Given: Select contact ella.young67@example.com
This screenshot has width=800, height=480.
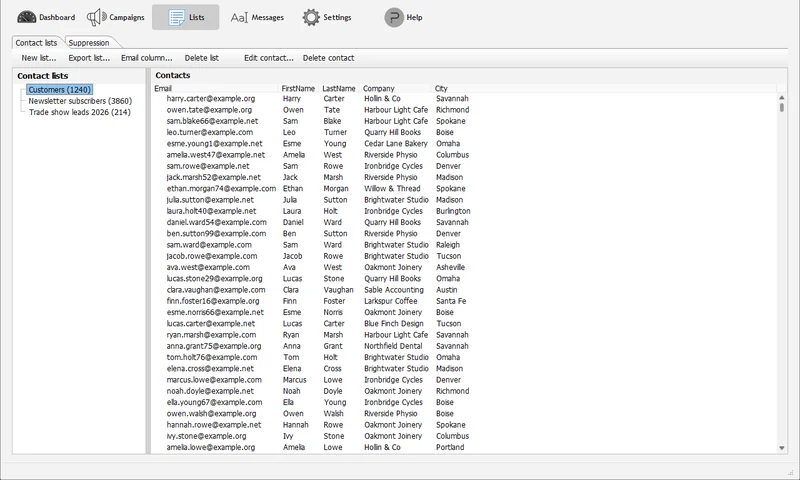Looking at the screenshot, I should click(214, 401).
